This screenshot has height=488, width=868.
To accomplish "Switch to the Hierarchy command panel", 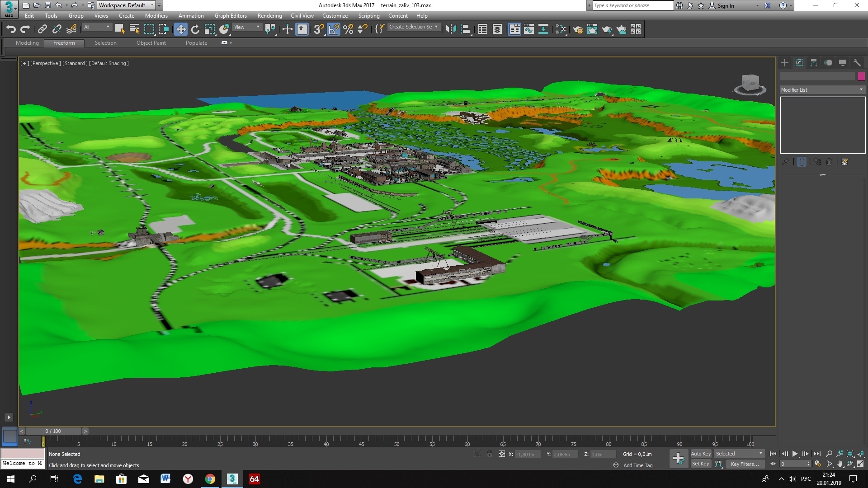I will 814,63.
